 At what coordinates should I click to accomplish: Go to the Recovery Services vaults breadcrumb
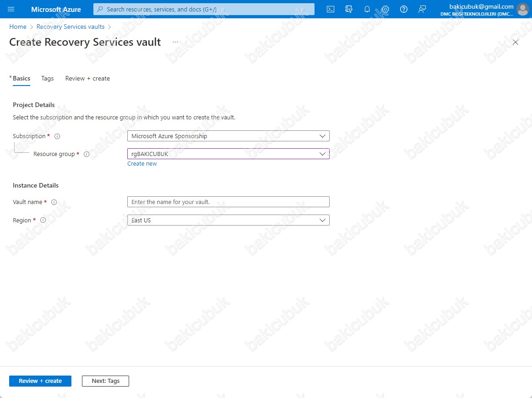pos(71,27)
